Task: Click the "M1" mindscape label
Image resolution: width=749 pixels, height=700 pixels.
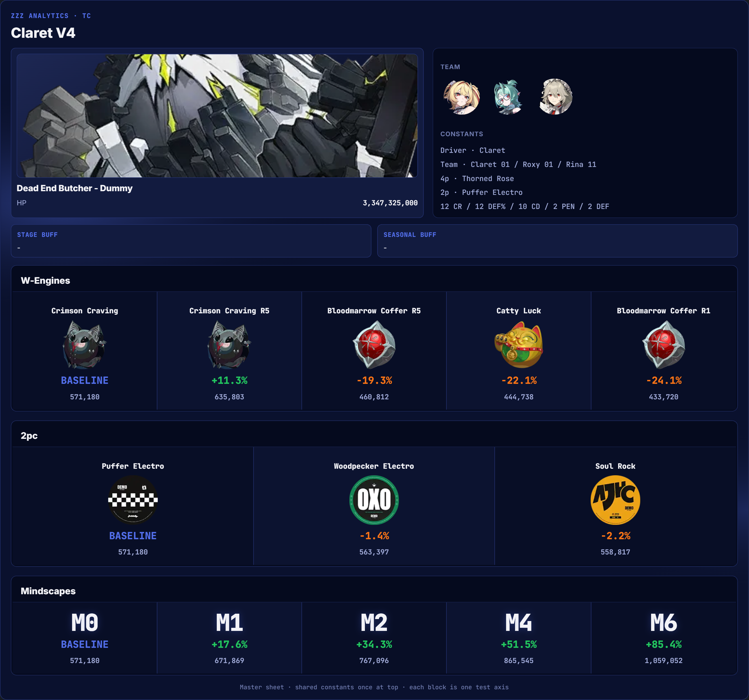Action: [x=229, y=623]
